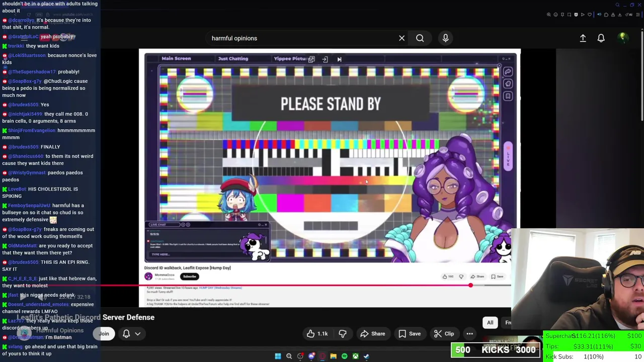Viewport: 644px width, 362px height.
Task: Move the video progress bar handle
Action: point(470,286)
